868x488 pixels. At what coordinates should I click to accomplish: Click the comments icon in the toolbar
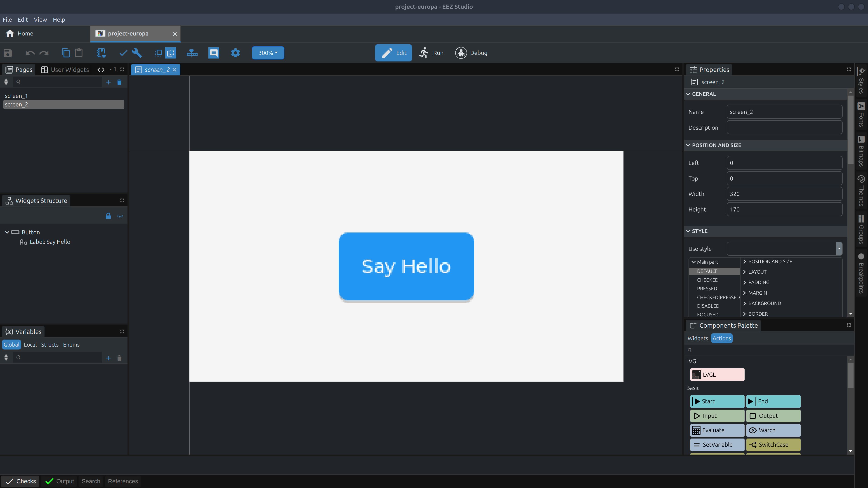pyautogui.click(x=214, y=53)
